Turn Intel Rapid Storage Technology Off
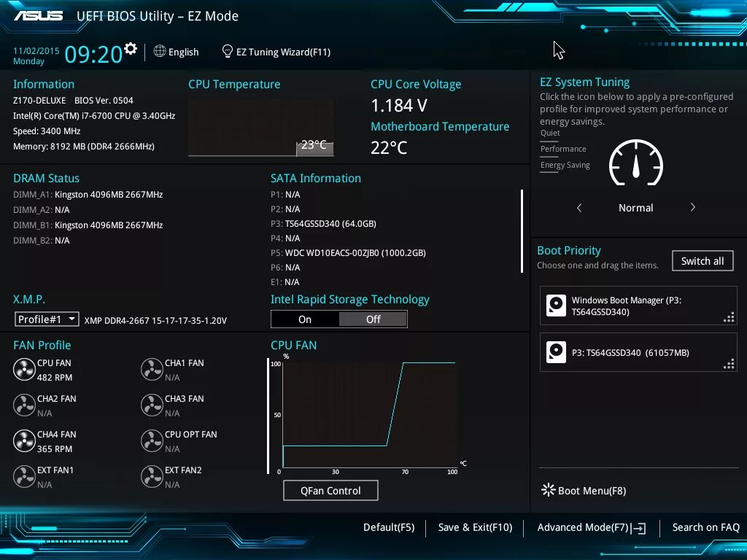This screenshot has width=747, height=560. [x=373, y=319]
